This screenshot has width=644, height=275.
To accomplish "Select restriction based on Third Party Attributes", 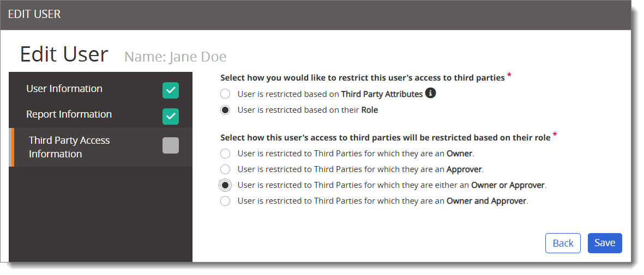I will point(225,94).
